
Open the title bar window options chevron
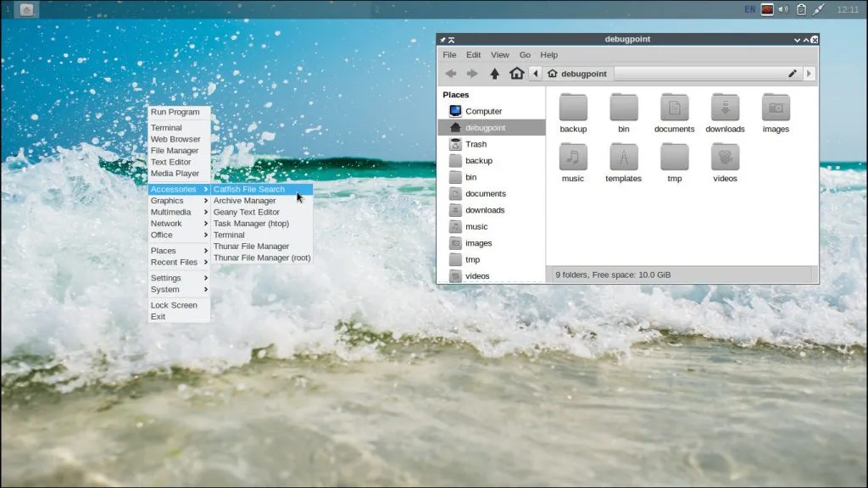tap(795, 39)
